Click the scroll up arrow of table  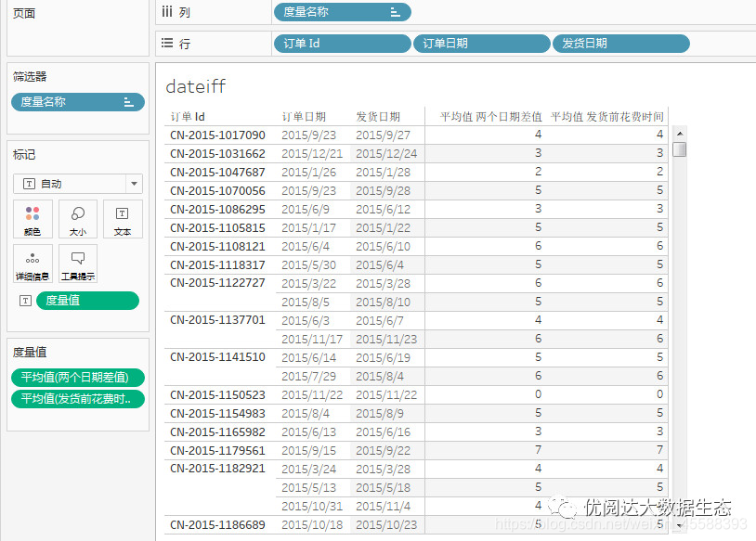click(x=679, y=134)
